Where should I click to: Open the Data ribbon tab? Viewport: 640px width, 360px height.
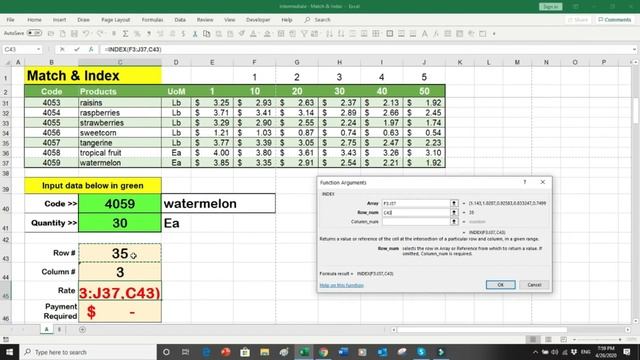[180, 20]
